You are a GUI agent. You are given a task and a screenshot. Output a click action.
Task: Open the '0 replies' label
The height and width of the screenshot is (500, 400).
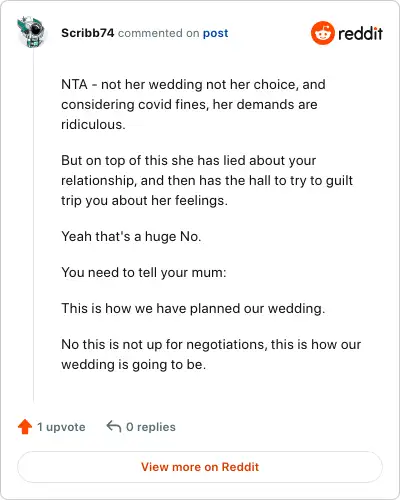pyautogui.click(x=151, y=427)
